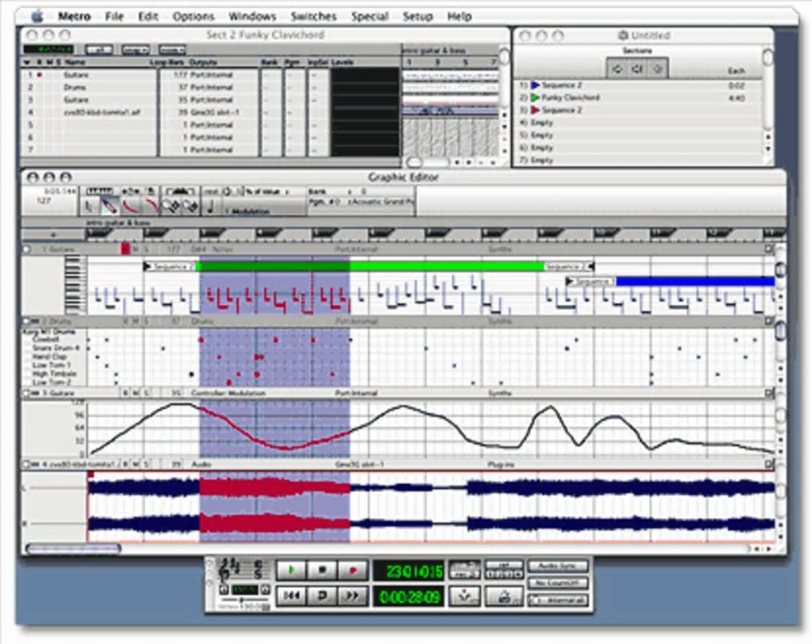Open the second dropdown in tracks window header
Screen dimensions: 812x644
[x=135, y=50]
